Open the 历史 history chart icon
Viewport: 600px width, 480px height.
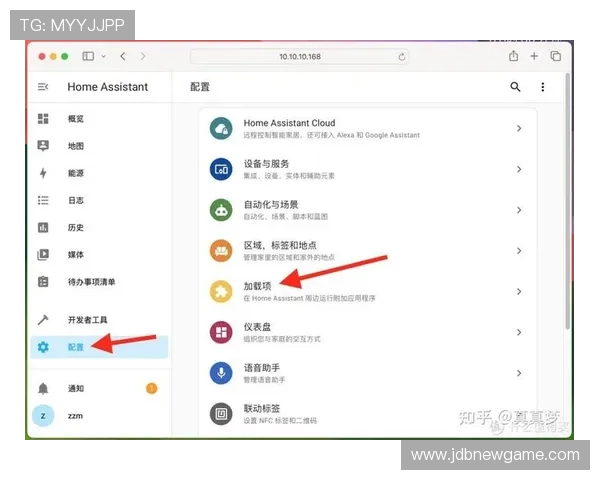click(x=43, y=227)
